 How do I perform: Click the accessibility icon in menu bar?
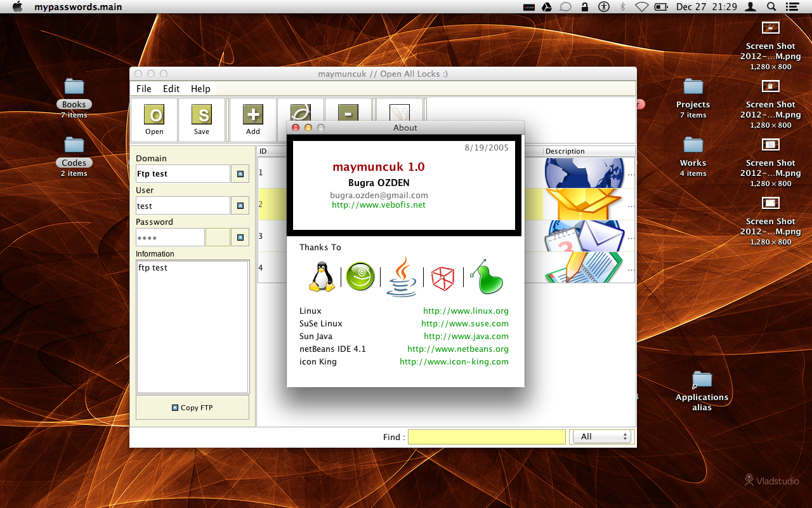pyautogui.click(x=604, y=7)
